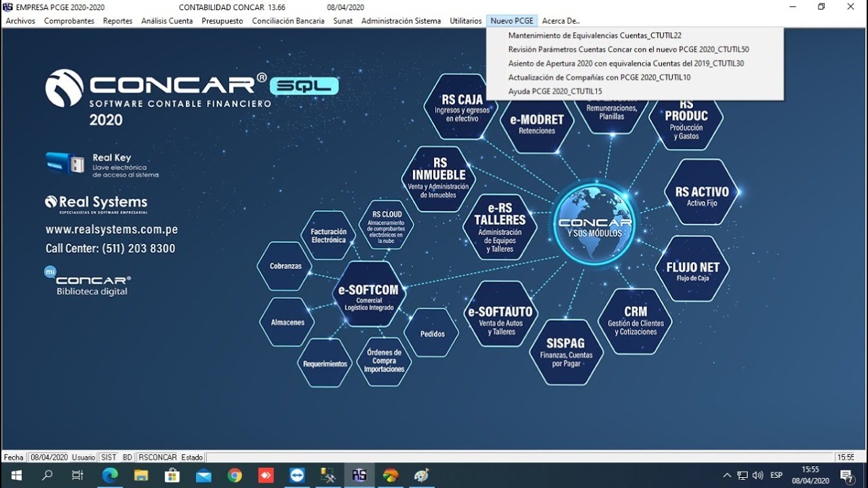Open the Presupuesto menu
This screenshot has width=868, height=488.
coord(222,21)
